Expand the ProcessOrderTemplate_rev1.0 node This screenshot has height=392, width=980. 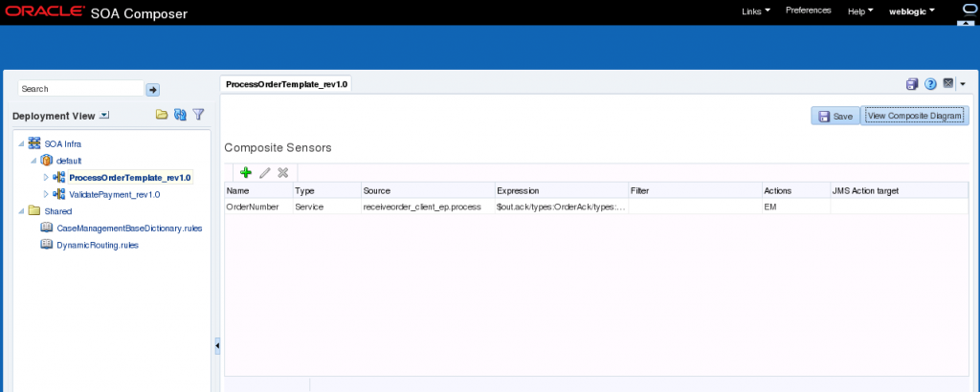(46, 178)
